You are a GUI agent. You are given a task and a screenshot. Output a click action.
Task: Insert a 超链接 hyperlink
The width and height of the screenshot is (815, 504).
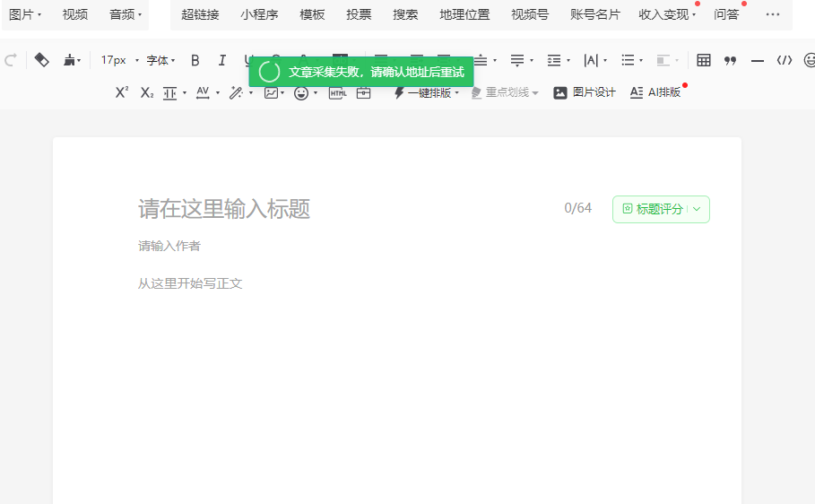(200, 14)
